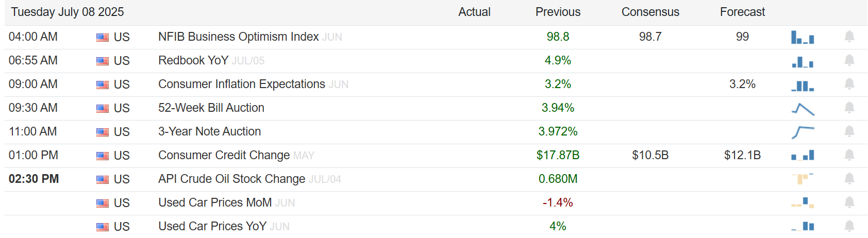Open Used Car Prices YoY chart icon
The height and width of the screenshot is (238, 868).
803,226
